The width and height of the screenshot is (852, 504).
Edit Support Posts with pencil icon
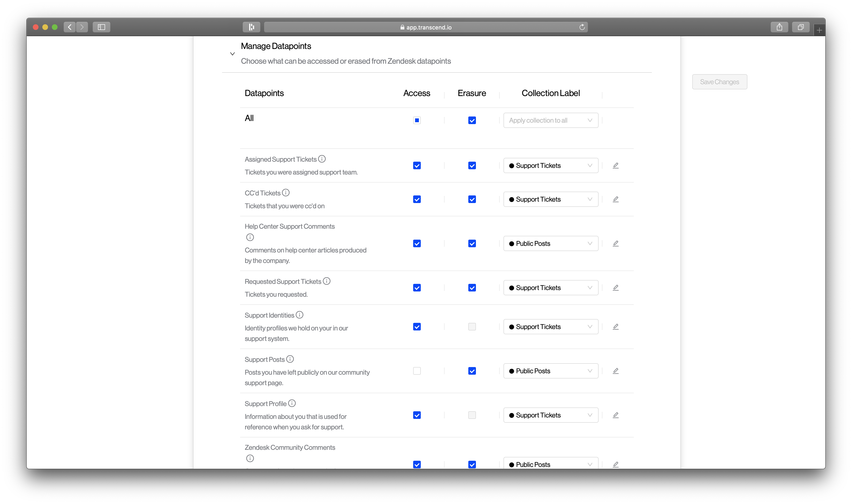click(615, 371)
